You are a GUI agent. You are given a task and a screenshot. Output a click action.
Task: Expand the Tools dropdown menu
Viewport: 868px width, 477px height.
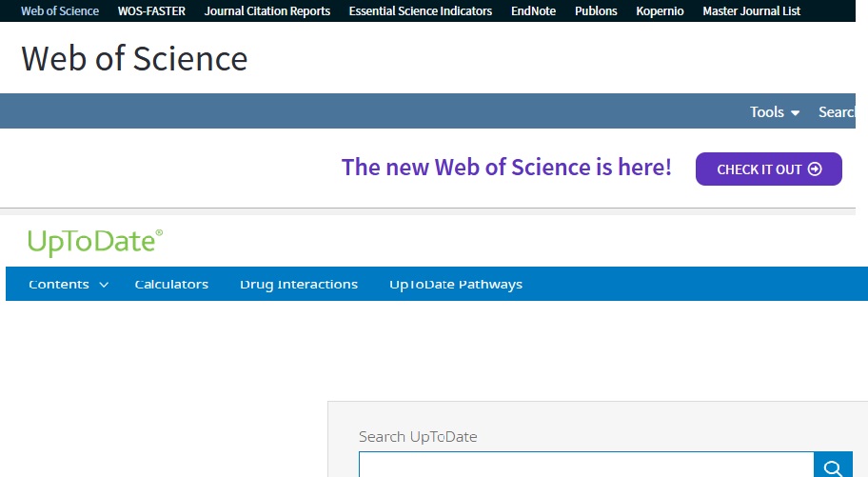tap(774, 112)
